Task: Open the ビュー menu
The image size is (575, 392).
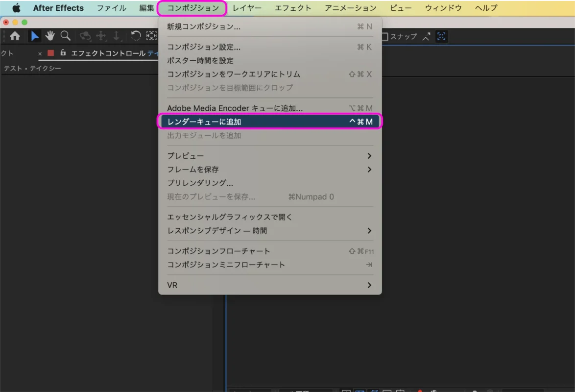Action: [401, 8]
